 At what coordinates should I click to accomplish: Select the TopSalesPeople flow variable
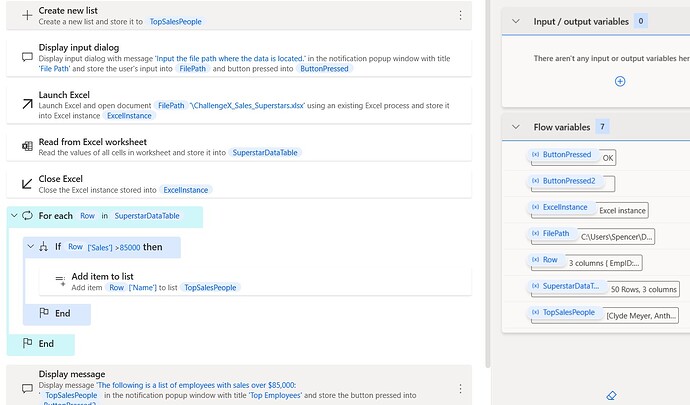click(x=565, y=312)
